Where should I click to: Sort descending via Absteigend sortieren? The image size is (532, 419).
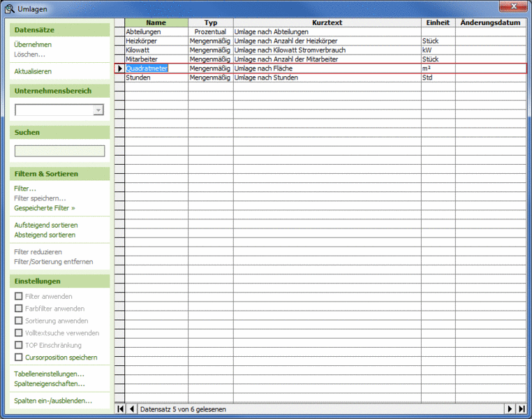(45, 235)
